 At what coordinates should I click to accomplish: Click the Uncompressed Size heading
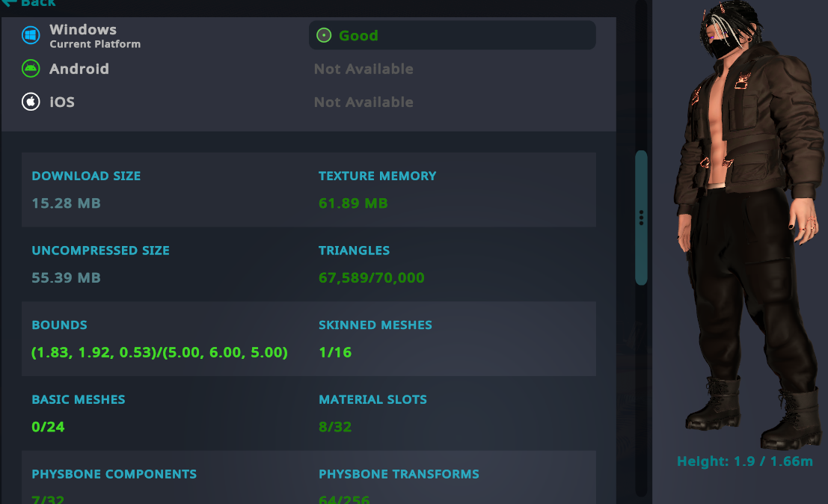click(x=100, y=251)
